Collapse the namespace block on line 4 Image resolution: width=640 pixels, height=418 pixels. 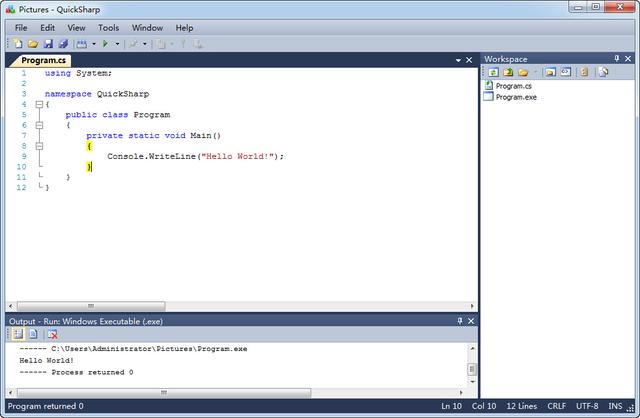(39, 104)
